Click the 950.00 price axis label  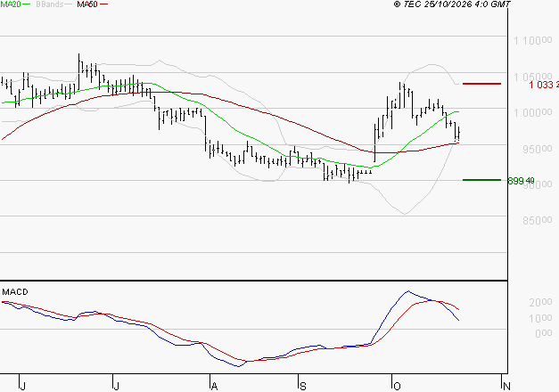(538, 149)
